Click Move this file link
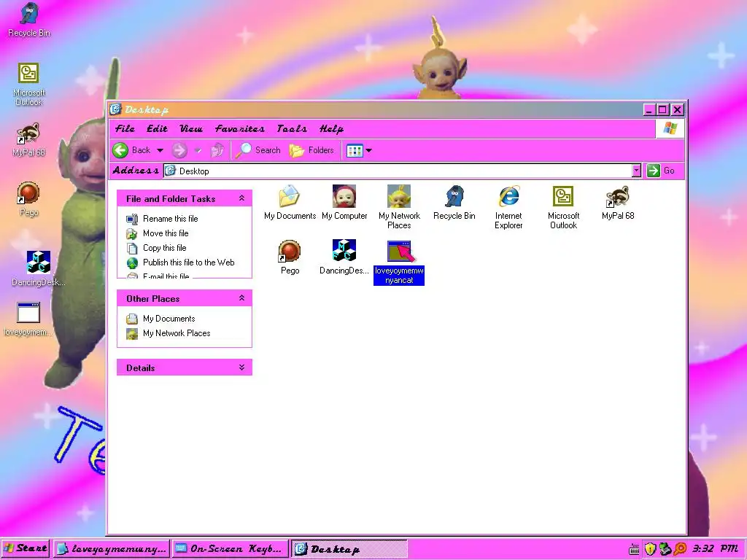 click(x=166, y=233)
